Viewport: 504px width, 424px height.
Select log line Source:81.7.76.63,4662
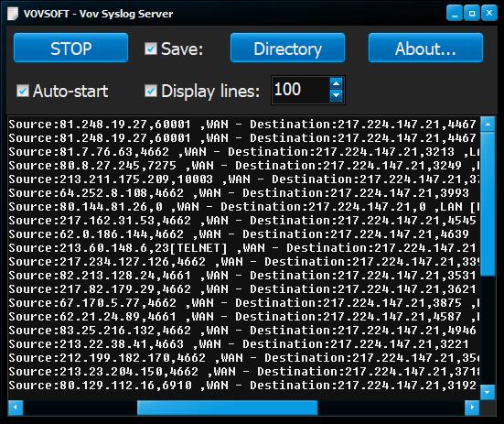tap(244, 152)
